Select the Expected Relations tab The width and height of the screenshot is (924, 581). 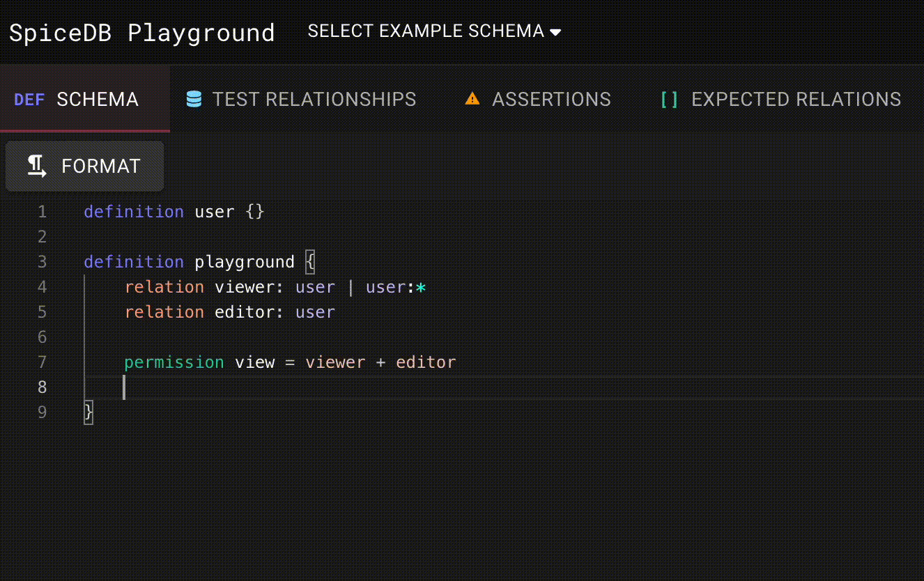tap(796, 99)
